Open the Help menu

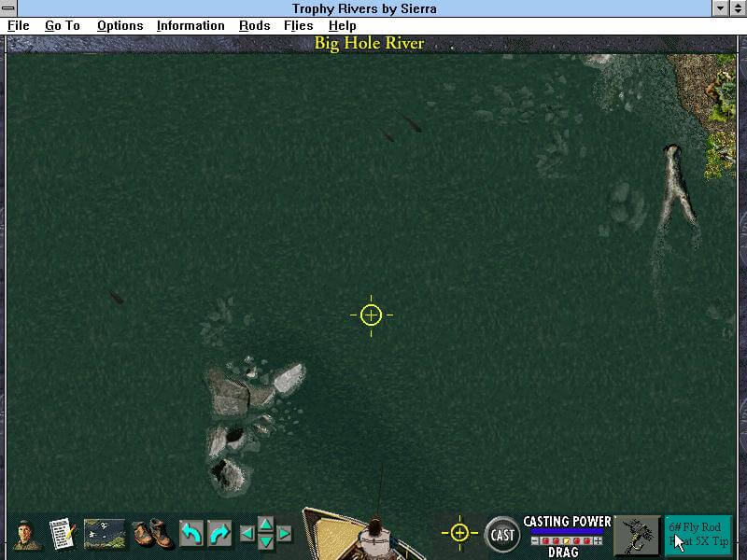pyautogui.click(x=342, y=26)
